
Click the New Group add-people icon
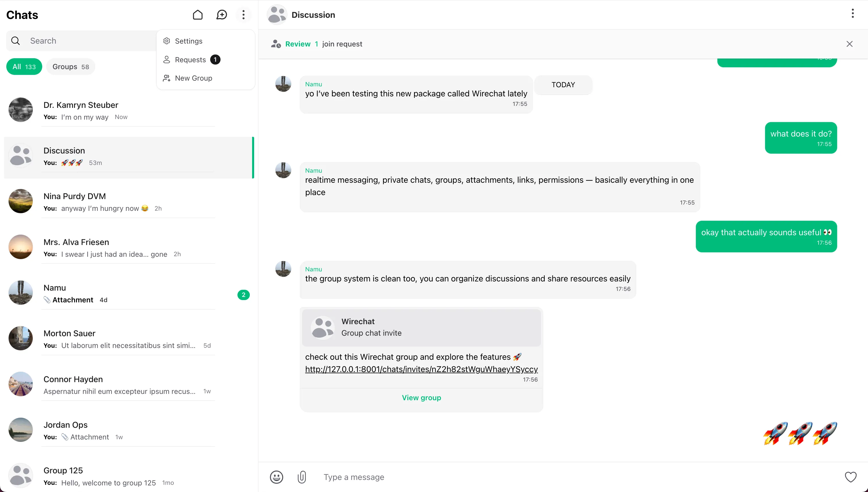(x=166, y=78)
